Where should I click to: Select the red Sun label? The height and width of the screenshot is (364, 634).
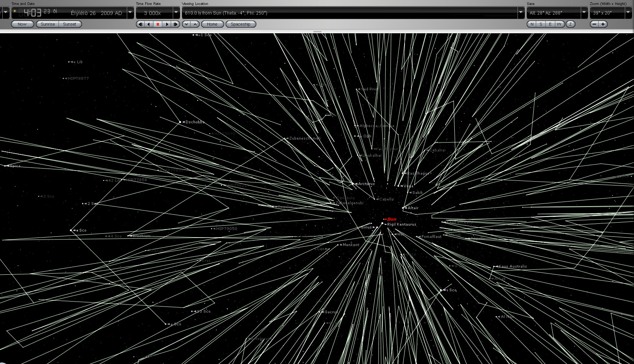[x=392, y=219]
